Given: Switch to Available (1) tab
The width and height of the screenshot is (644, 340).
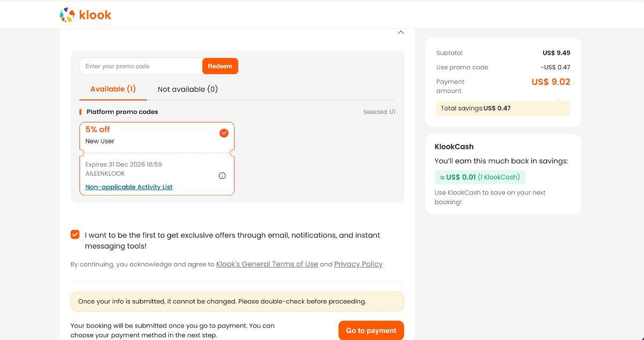Looking at the screenshot, I should (x=113, y=89).
